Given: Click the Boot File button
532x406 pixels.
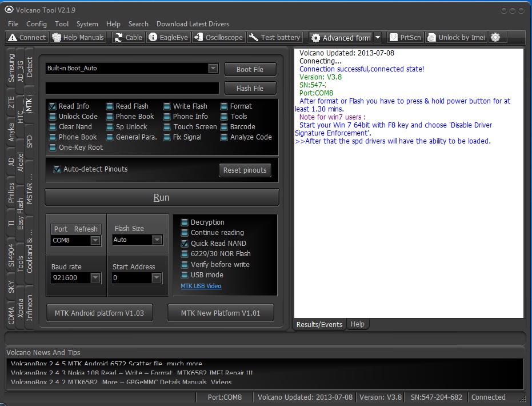Looking at the screenshot, I should [x=250, y=69].
